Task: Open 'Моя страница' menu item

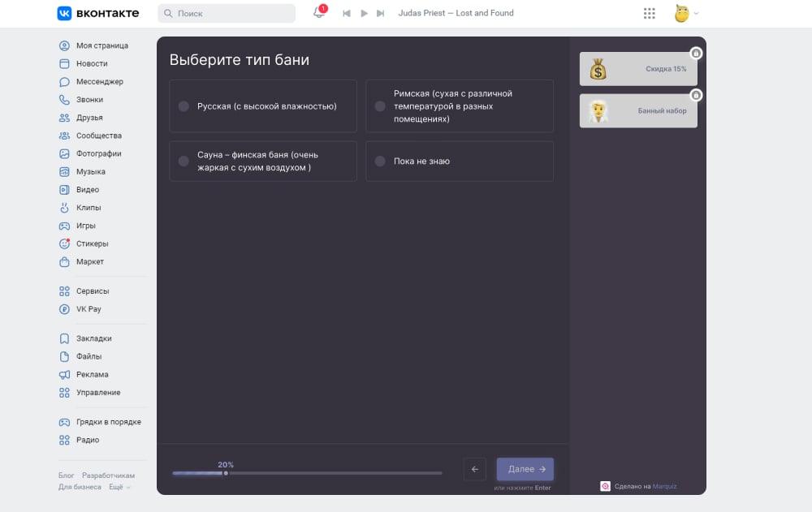Action: (x=101, y=45)
